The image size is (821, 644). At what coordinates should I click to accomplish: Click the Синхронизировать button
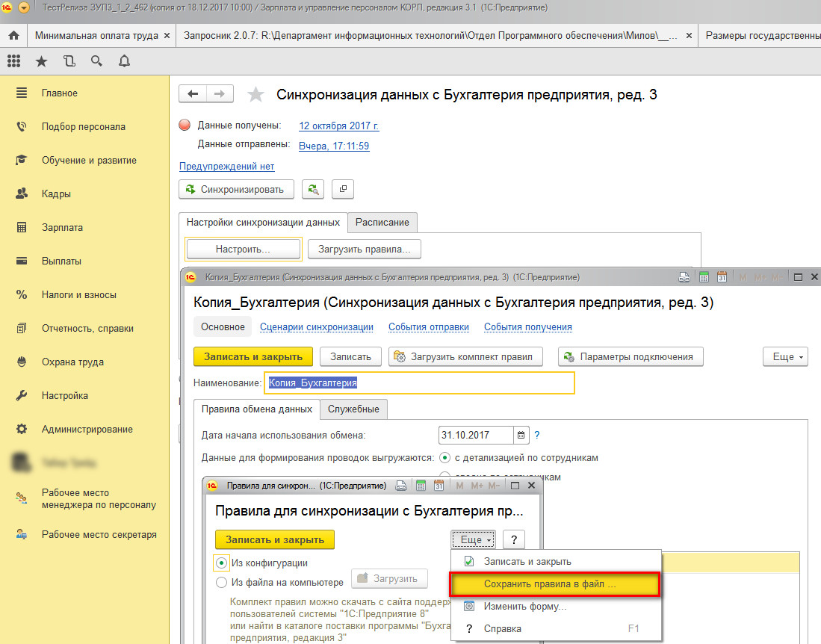tap(236, 189)
